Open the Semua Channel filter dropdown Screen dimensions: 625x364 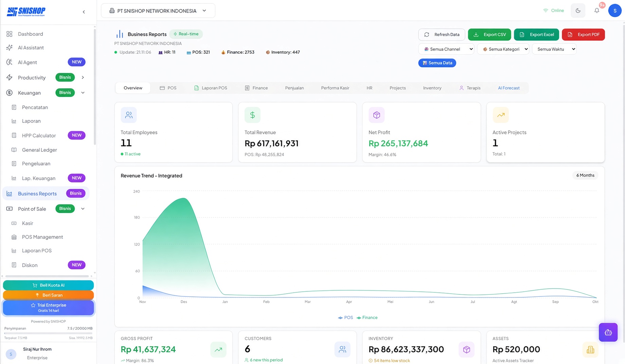click(x=446, y=49)
